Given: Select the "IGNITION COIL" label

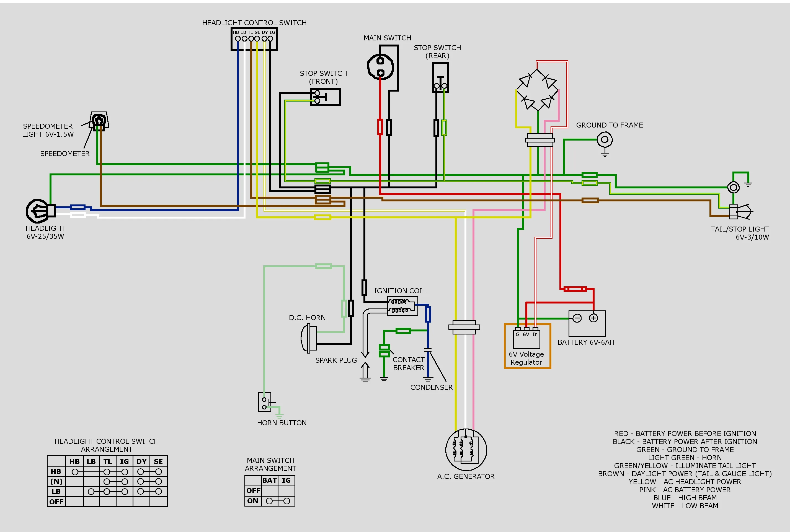Looking at the screenshot, I should click(400, 291).
